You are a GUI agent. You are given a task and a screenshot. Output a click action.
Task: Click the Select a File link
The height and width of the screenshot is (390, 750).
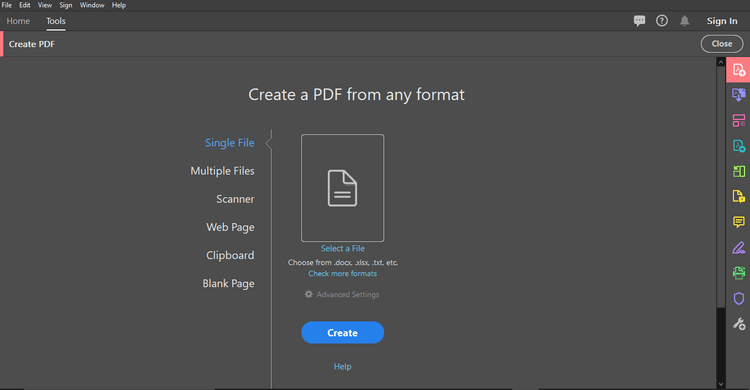click(342, 248)
